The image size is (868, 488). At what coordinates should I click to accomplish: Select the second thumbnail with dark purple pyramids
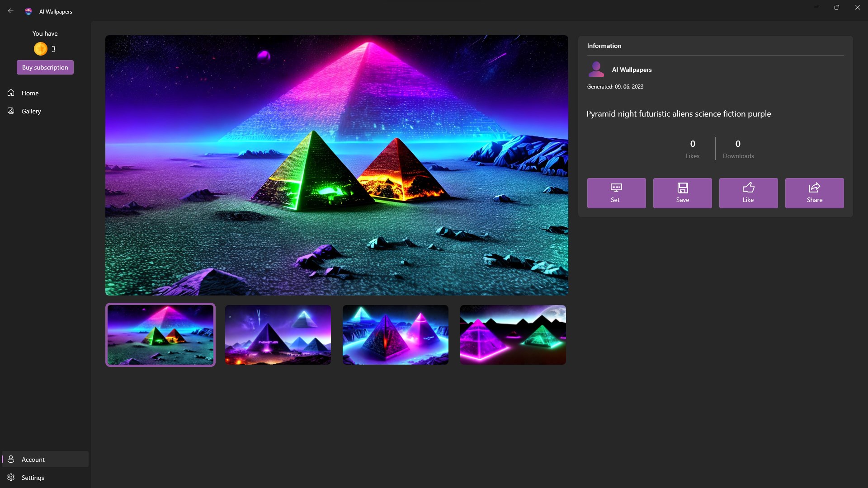point(278,335)
